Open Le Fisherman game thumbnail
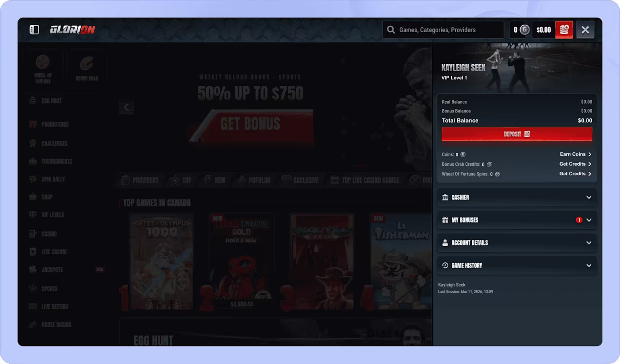The height and width of the screenshot is (364, 620). coord(401,262)
